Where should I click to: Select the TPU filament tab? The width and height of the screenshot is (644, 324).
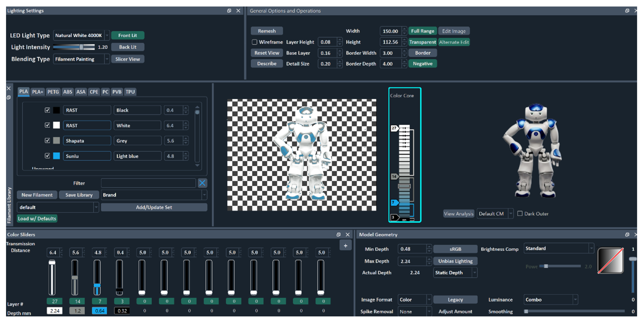point(130,92)
